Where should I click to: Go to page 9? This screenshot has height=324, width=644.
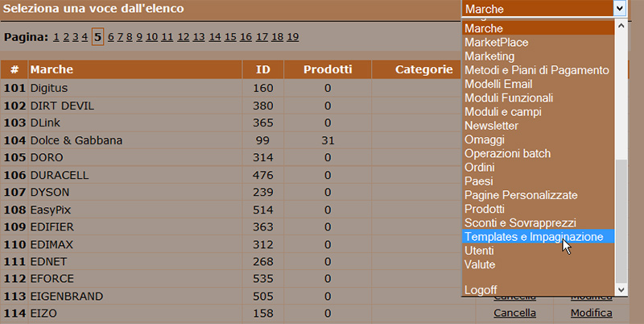click(x=139, y=37)
